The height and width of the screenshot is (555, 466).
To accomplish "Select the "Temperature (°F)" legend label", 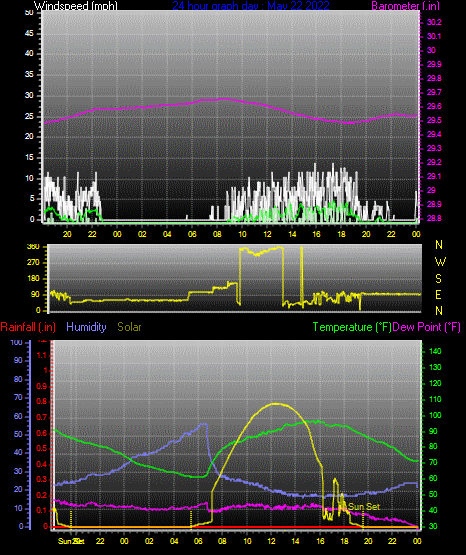I will coord(352,327).
